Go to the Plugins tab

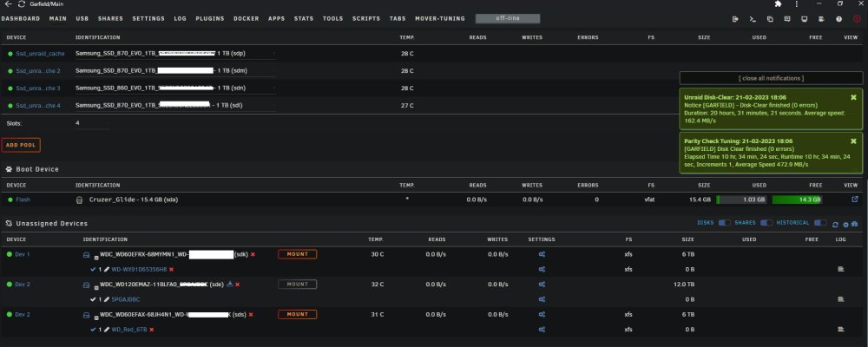click(x=210, y=19)
